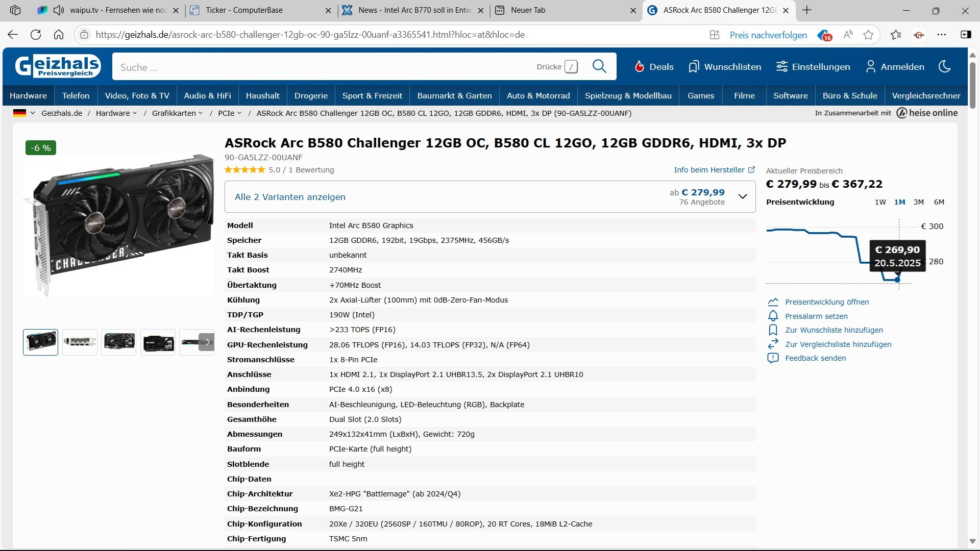Viewport: 980px width, 551px height.
Task: Click price chart data point marker
Action: (897, 280)
